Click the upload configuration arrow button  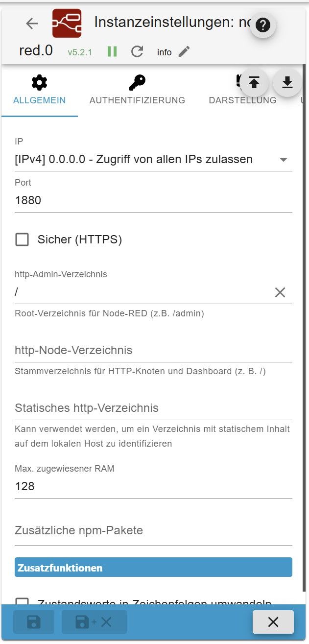point(254,82)
